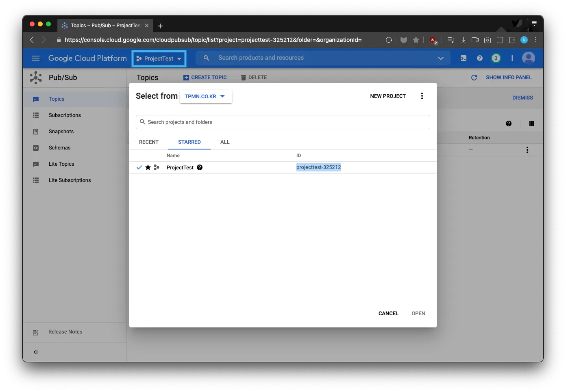Open the TPMN.CO.KR organization dropdown
The image size is (566, 392).
pos(206,97)
